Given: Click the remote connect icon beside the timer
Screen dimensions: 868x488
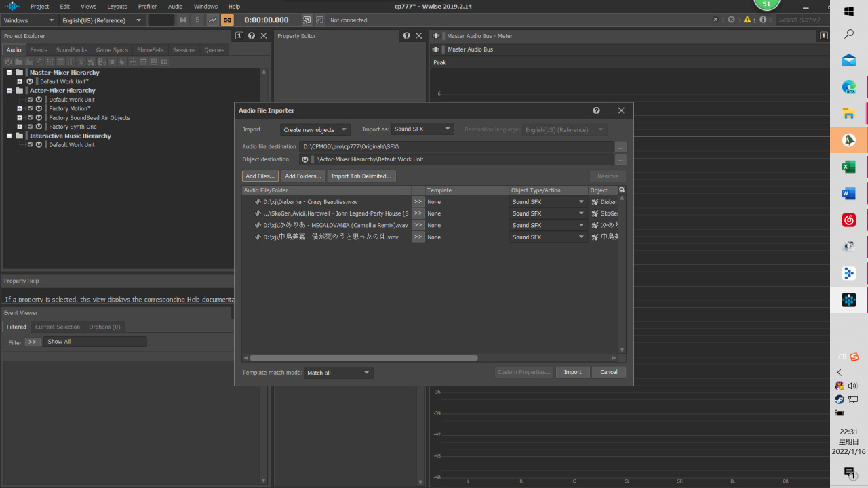Looking at the screenshot, I should pos(307,20).
